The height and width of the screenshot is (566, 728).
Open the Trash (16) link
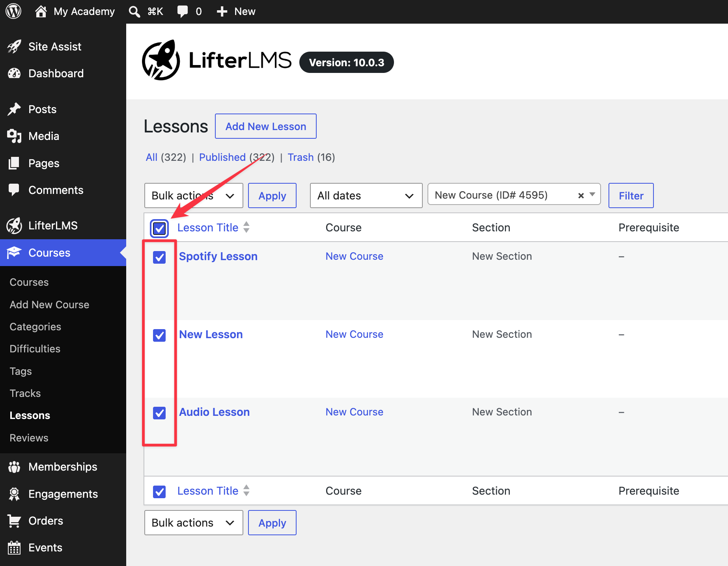[x=311, y=157]
